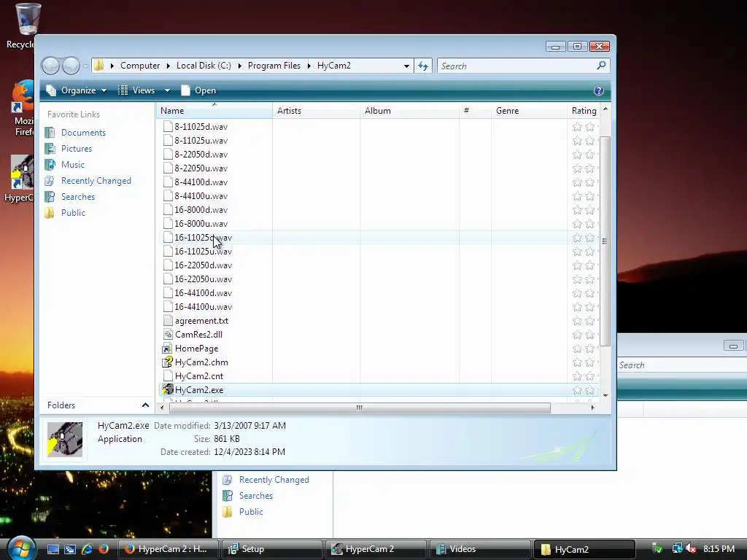Open Public favorite link

[x=73, y=213]
